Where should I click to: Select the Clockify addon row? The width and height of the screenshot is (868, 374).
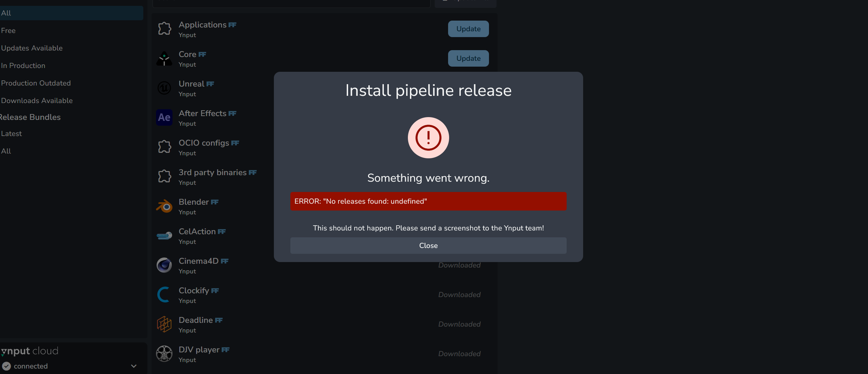point(324,295)
